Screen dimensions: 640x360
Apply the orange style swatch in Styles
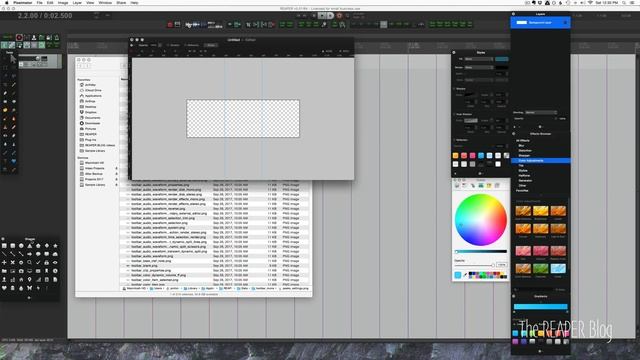pyautogui.click(x=456, y=156)
